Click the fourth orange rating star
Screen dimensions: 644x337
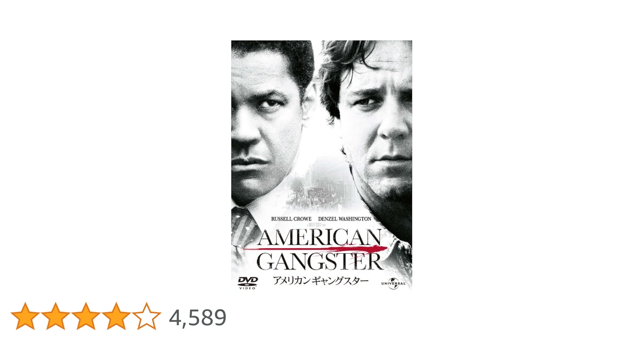pyautogui.click(x=116, y=316)
